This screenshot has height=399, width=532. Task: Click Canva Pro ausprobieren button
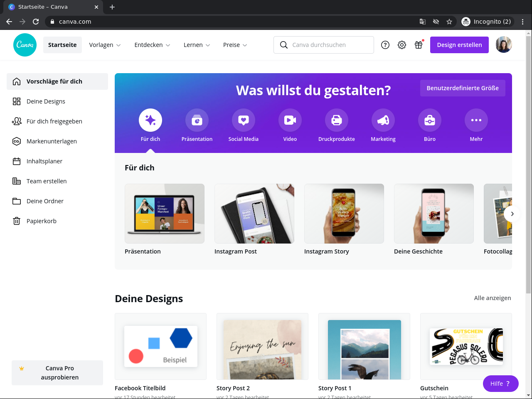tap(57, 373)
